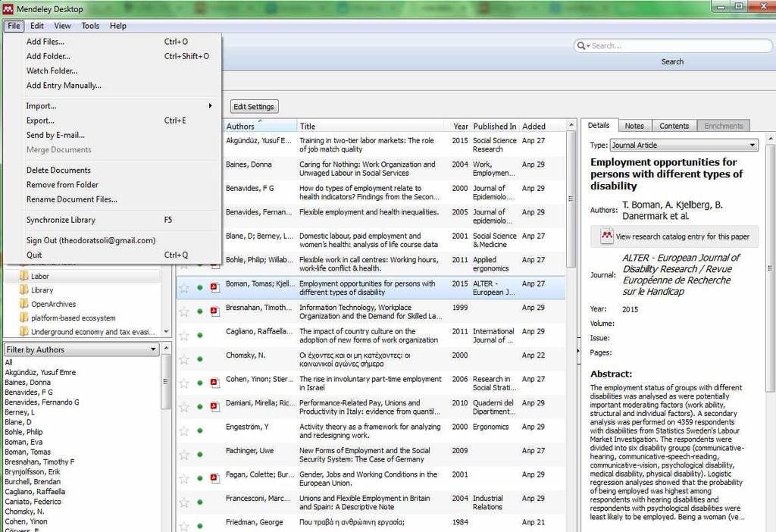The image size is (776, 532).
Task: Star the Cagliano, Raffaella paper as favorite
Action: point(184,335)
